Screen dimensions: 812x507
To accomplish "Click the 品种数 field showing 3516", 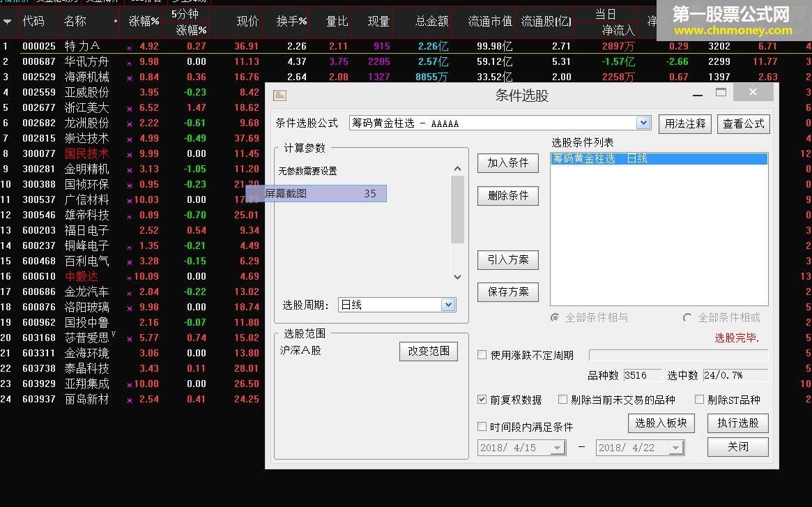I will coord(642,374).
